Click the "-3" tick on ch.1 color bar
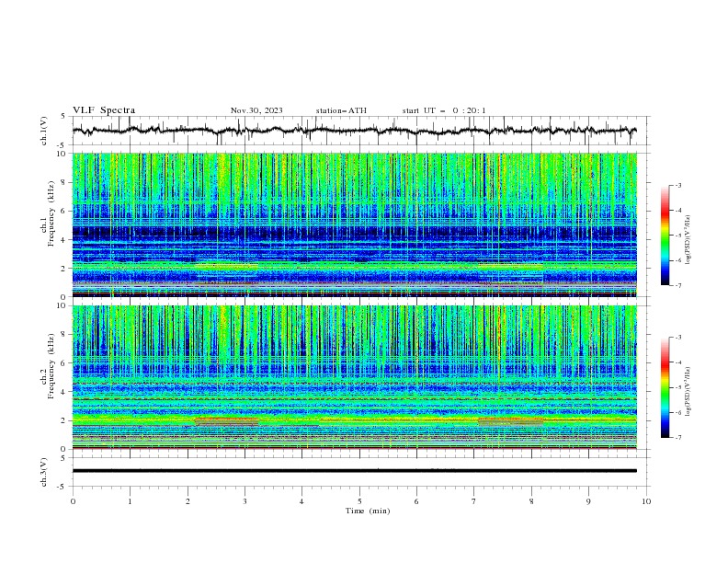The height and width of the screenshot is (563, 728). (677, 185)
